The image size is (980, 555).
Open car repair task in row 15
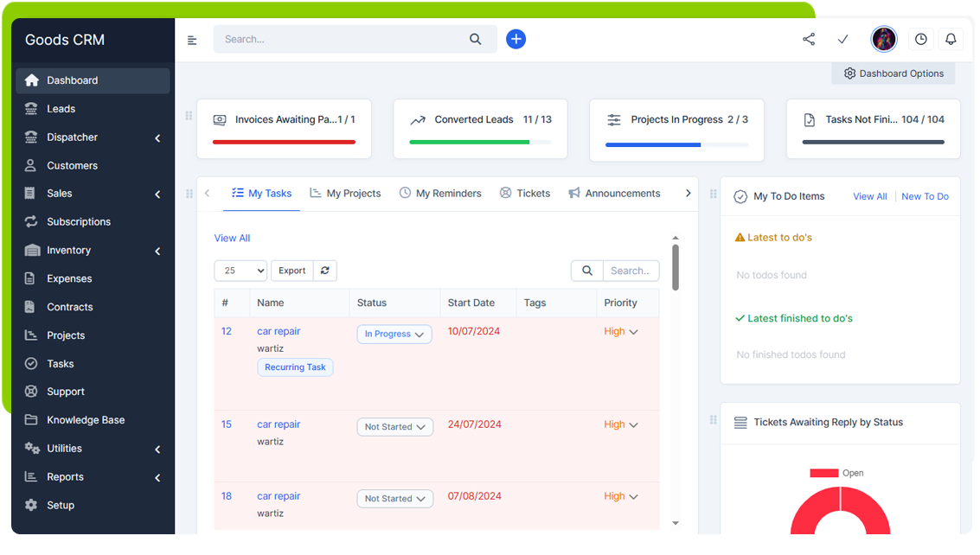point(279,424)
